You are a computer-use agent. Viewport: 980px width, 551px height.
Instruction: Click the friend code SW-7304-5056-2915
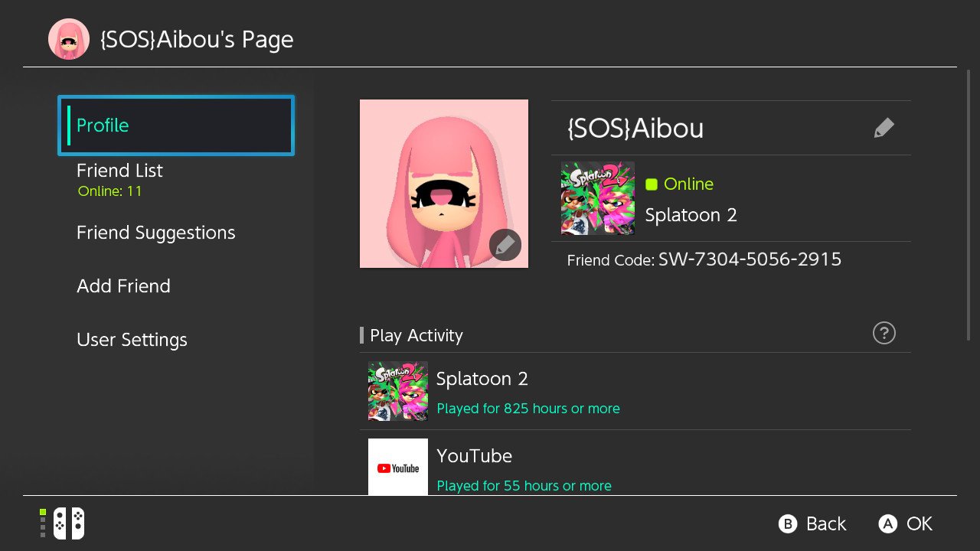click(750, 259)
